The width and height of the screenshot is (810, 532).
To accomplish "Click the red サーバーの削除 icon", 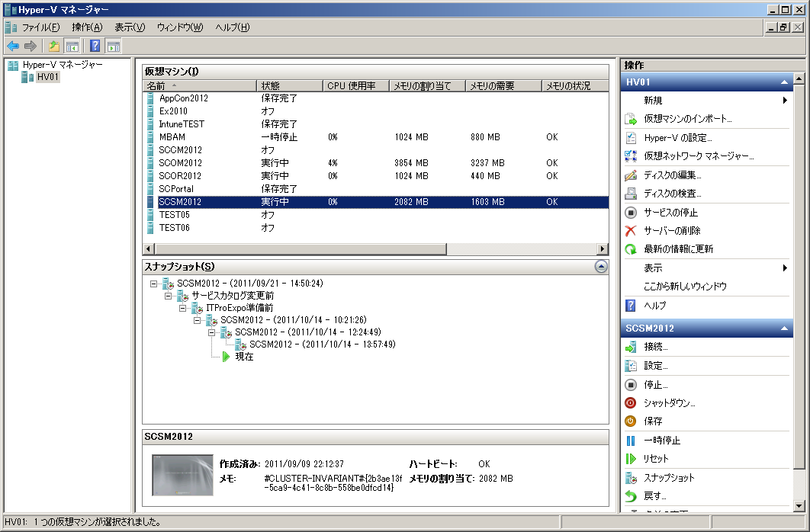I will pos(631,231).
